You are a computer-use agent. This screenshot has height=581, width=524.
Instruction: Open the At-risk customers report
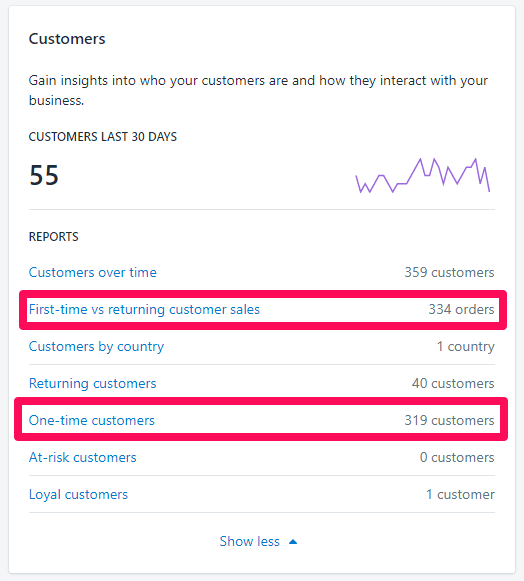click(83, 458)
